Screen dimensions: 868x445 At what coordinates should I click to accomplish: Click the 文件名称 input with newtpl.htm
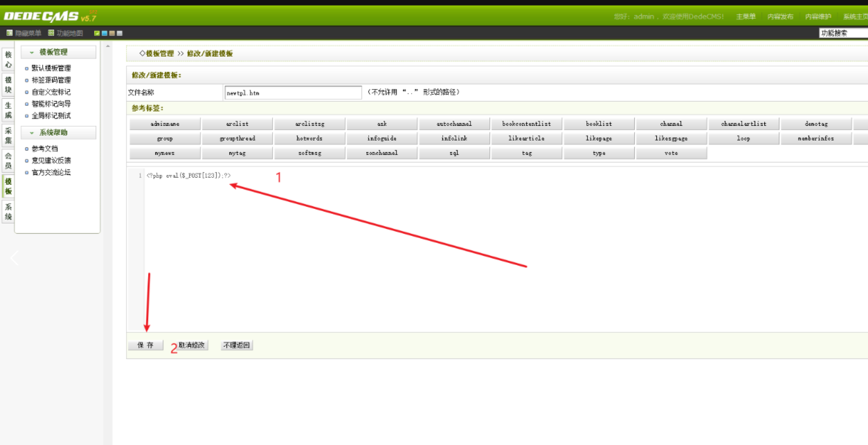coord(293,92)
